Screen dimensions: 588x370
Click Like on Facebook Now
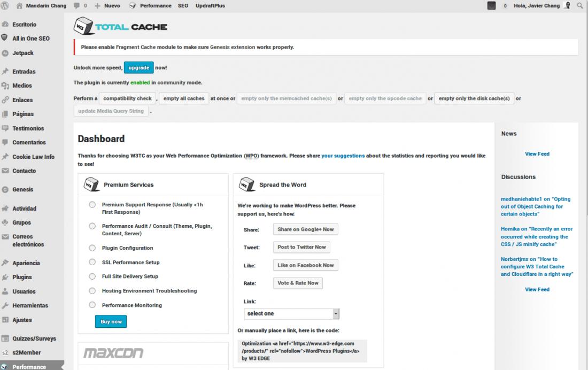tap(306, 265)
